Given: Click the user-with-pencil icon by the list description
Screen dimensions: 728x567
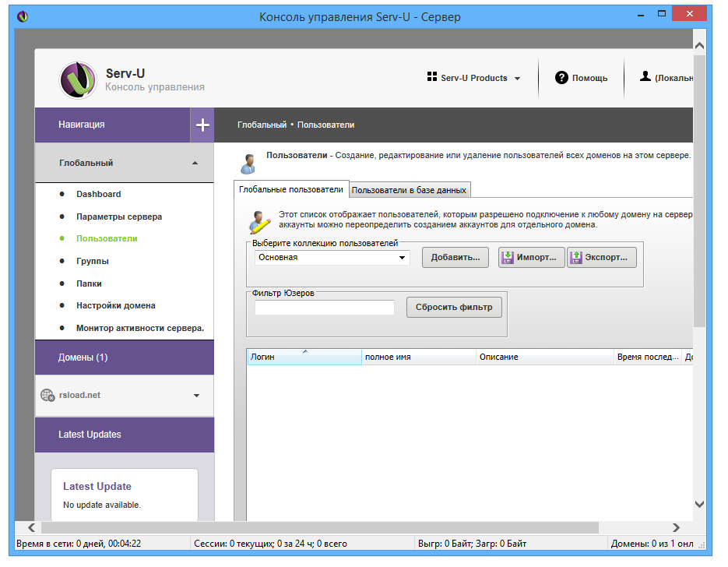Looking at the screenshot, I should pyautogui.click(x=259, y=222).
